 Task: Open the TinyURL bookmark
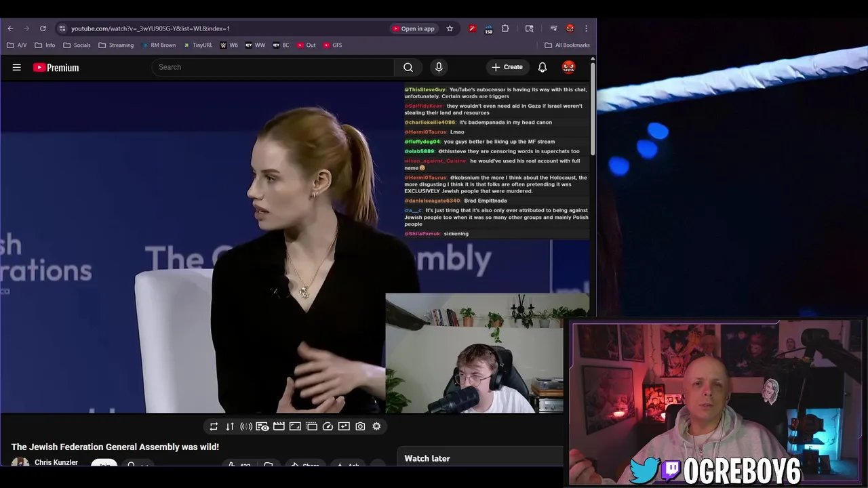click(x=197, y=45)
